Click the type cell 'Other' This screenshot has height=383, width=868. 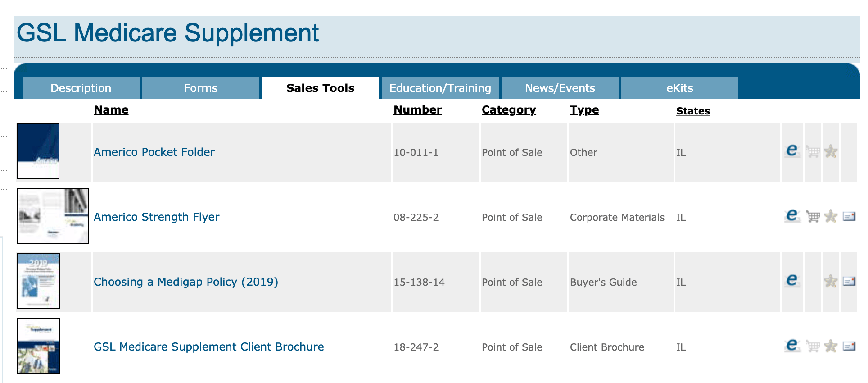pos(583,153)
